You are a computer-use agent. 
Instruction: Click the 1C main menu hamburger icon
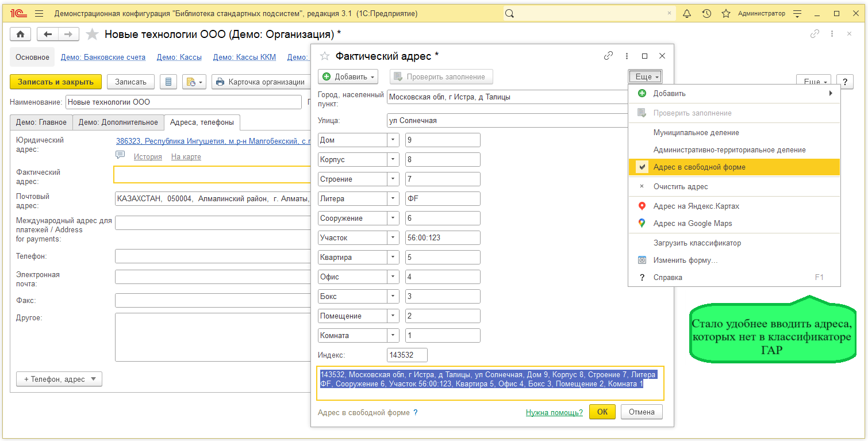point(39,13)
